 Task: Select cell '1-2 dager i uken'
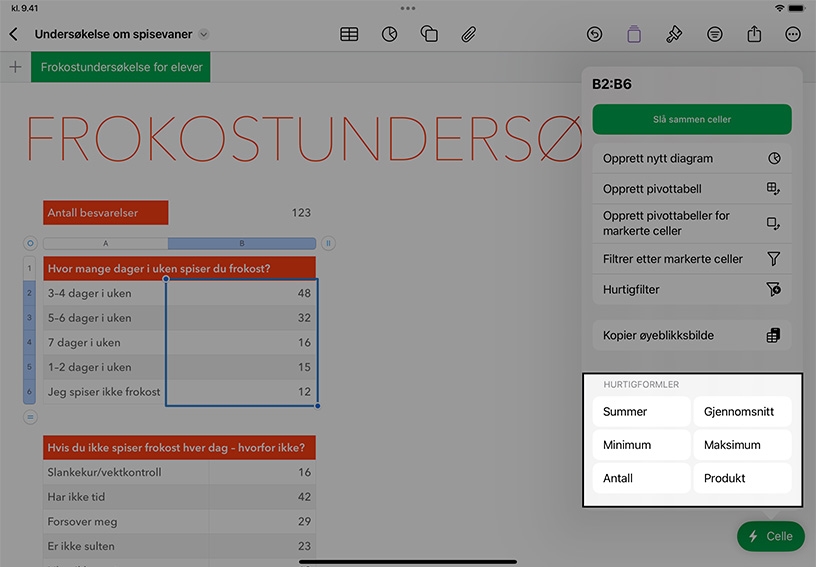pos(105,367)
